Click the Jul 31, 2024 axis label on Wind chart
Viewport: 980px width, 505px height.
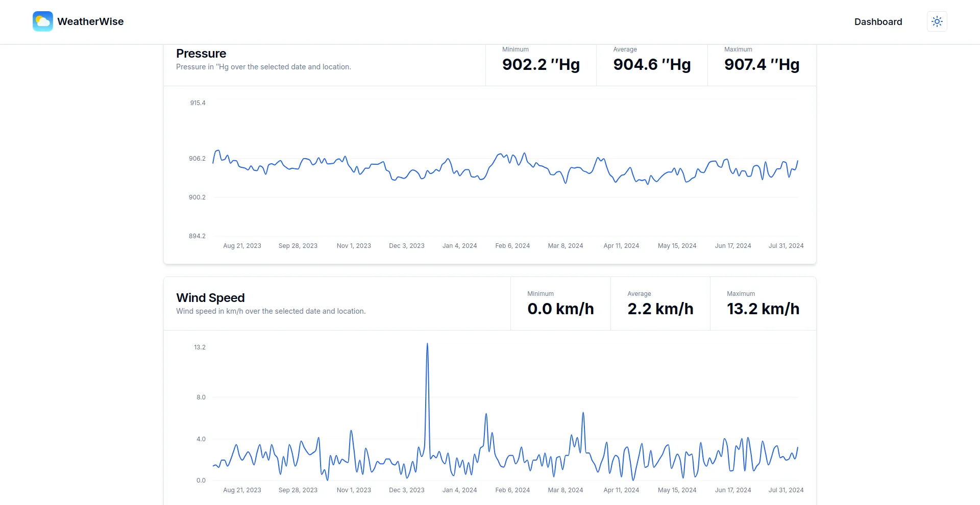coord(786,490)
